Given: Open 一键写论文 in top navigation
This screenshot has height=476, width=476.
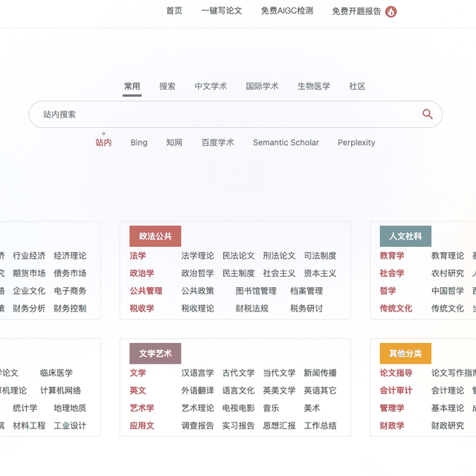Looking at the screenshot, I should pyautogui.click(x=222, y=11).
